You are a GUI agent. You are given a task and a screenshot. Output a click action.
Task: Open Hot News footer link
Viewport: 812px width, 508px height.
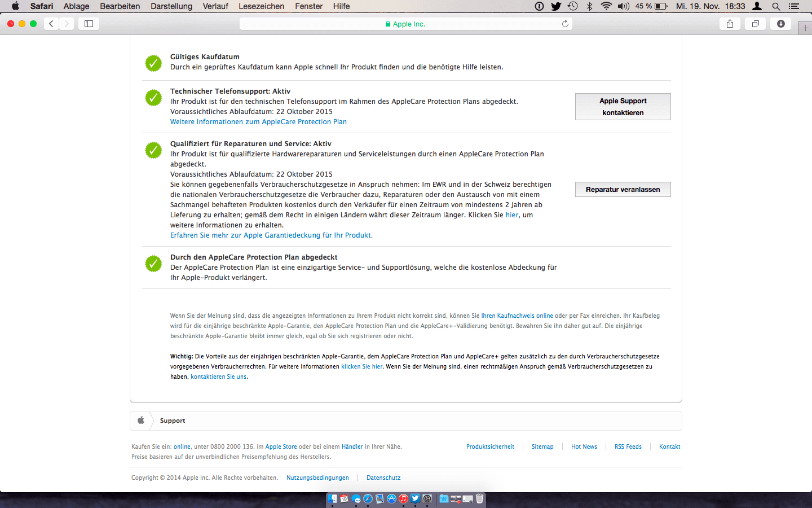coord(584,447)
